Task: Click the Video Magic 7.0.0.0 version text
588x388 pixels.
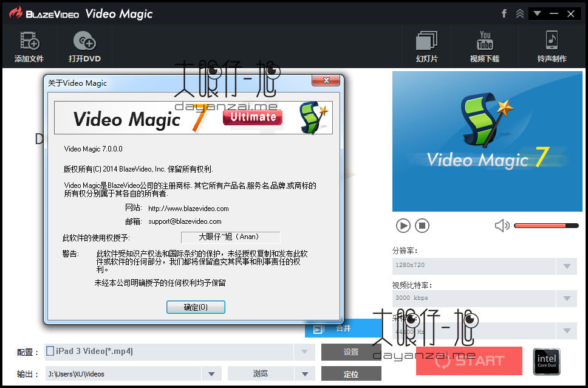Action: point(94,149)
